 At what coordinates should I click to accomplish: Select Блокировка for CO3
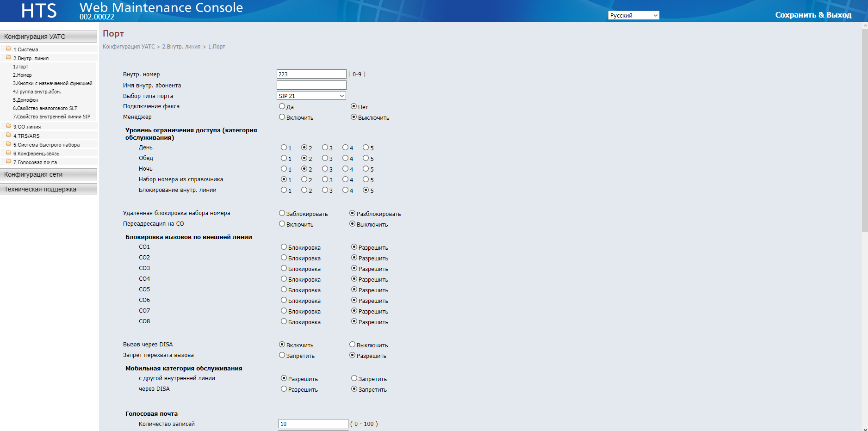click(x=284, y=268)
